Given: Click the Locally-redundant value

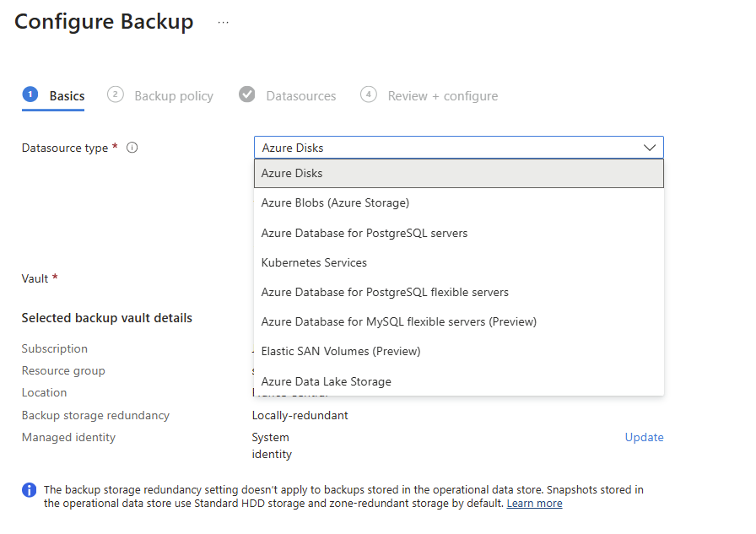Looking at the screenshot, I should 300,415.
